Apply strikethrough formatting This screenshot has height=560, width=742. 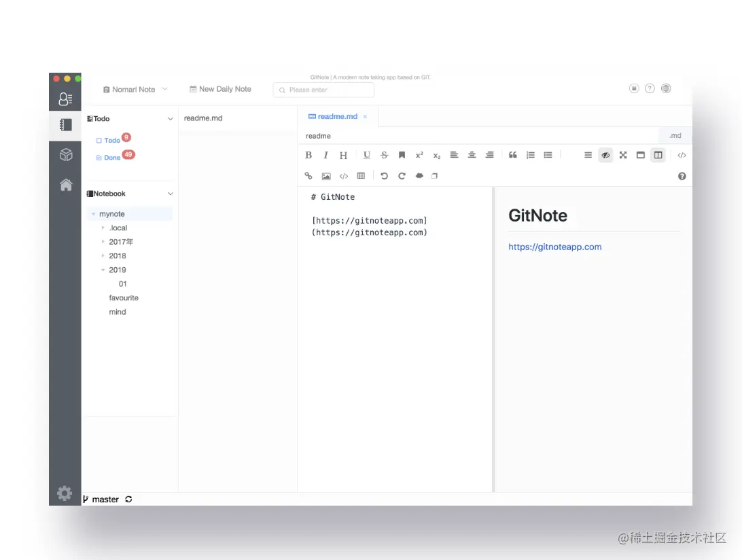[x=385, y=155]
